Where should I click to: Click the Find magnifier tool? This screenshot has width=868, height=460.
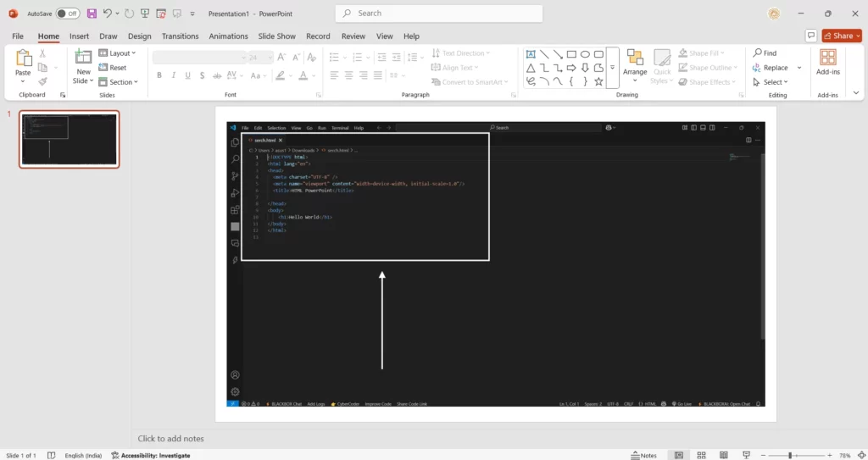764,53
